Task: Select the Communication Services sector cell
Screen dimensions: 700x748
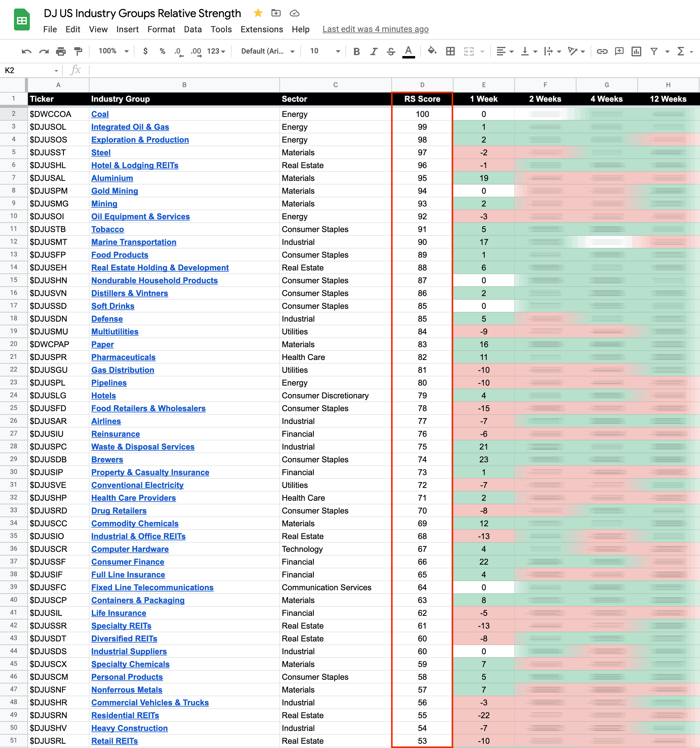Action: [x=335, y=587]
